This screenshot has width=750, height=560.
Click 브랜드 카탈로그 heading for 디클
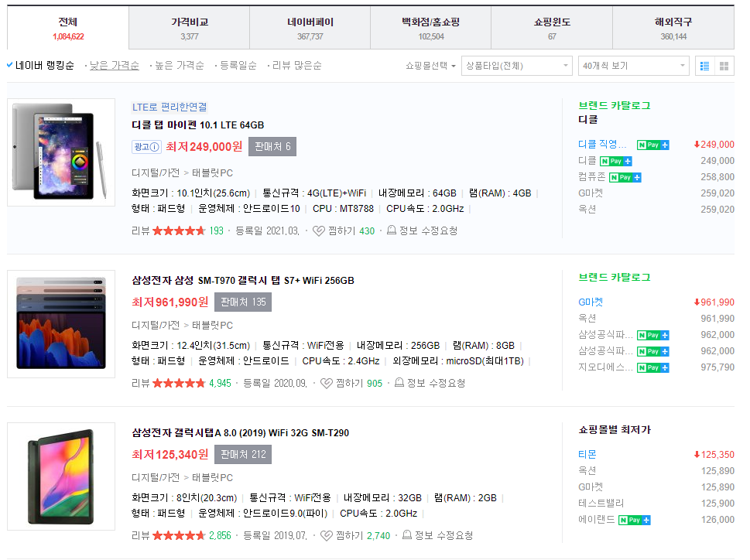click(x=615, y=106)
